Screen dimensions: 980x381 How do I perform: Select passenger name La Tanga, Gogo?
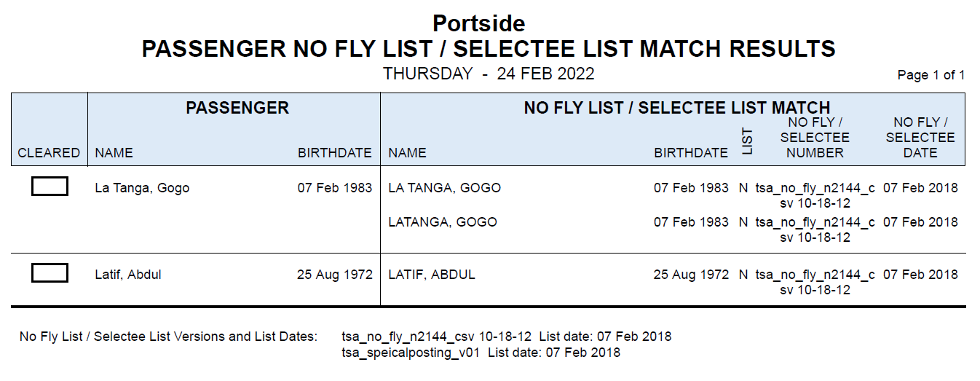point(142,188)
